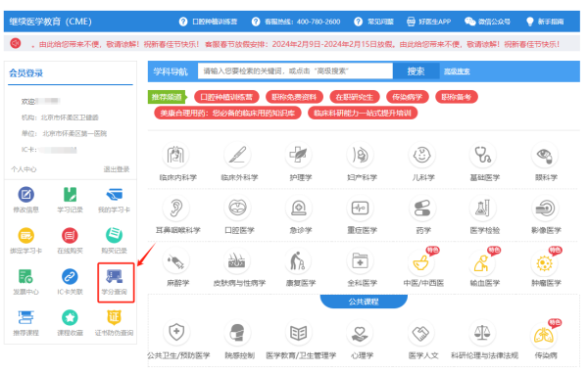
Task: Open the 美康合理用药 red channel tag
Action: coord(227,114)
